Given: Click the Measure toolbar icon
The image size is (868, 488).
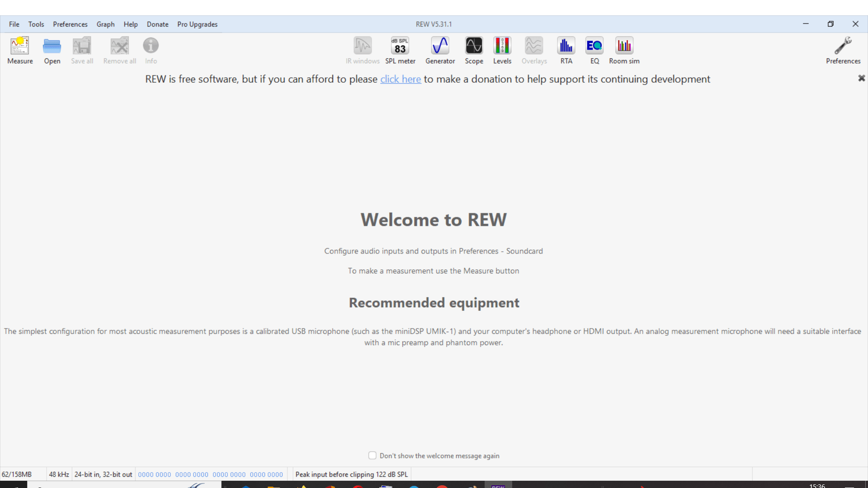Looking at the screenshot, I should pos(20,51).
